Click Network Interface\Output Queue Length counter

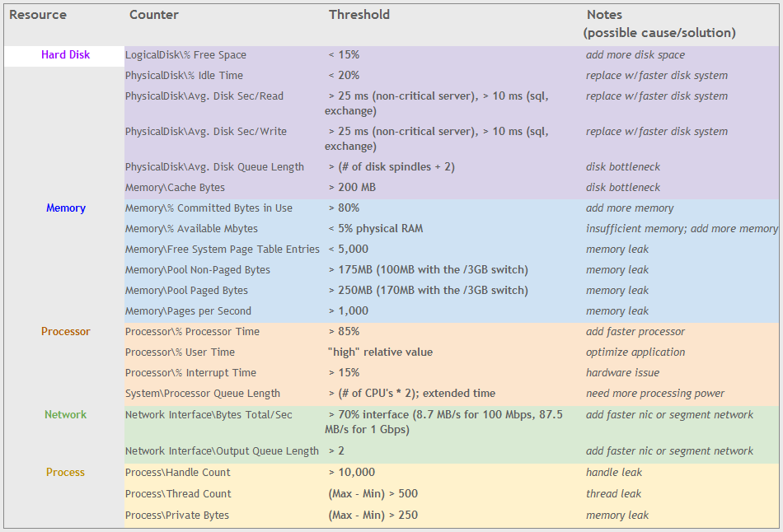(222, 451)
